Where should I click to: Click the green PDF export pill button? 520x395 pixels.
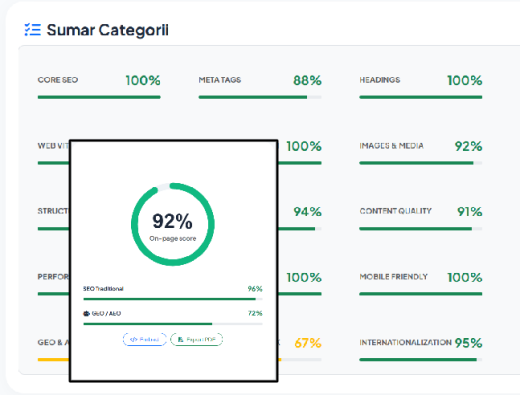(196, 339)
